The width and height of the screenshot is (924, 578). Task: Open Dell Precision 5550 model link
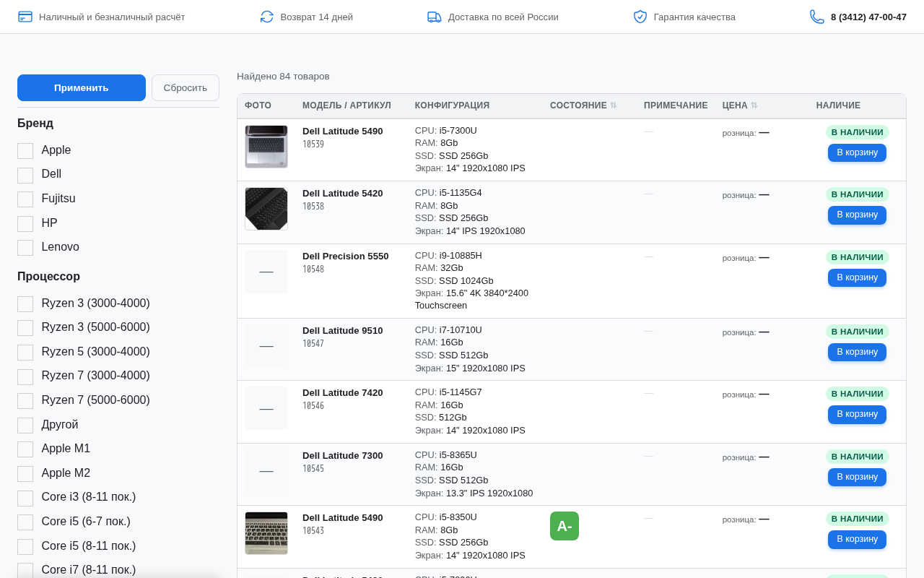point(346,256)
